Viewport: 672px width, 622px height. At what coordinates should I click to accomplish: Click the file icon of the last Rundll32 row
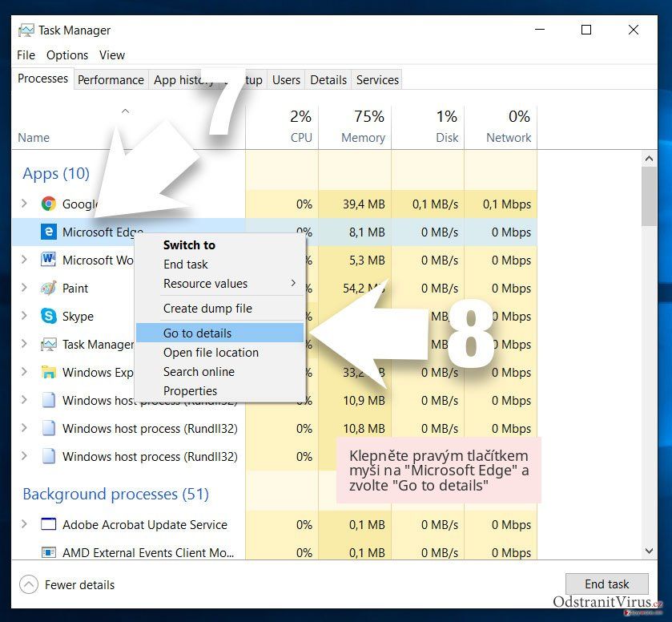tap(48, 456)
